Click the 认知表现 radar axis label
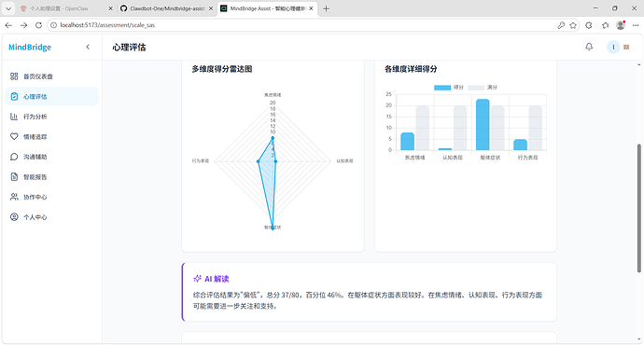The image size is (644, 345). point(344,160)
